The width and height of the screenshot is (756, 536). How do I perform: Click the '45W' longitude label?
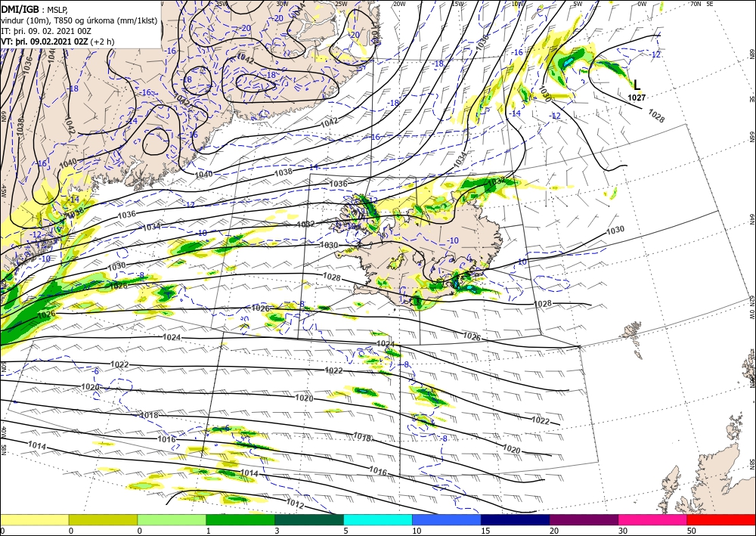(3, 191)
